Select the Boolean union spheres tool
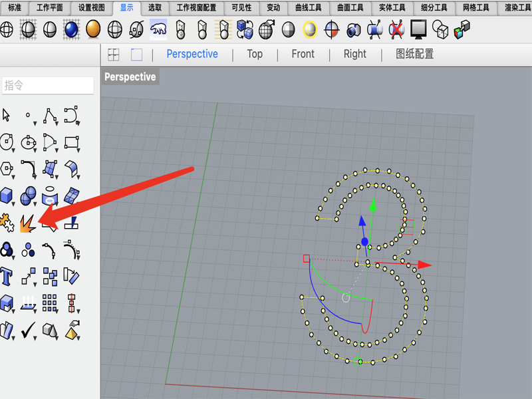Viewport: 532px width, 399px height. coord(29,196)
